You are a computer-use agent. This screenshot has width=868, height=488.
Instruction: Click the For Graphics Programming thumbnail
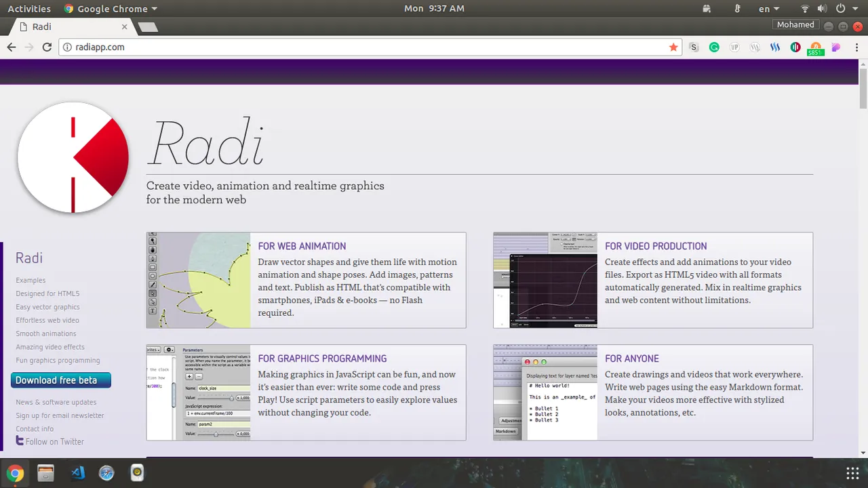pos(199,392)
